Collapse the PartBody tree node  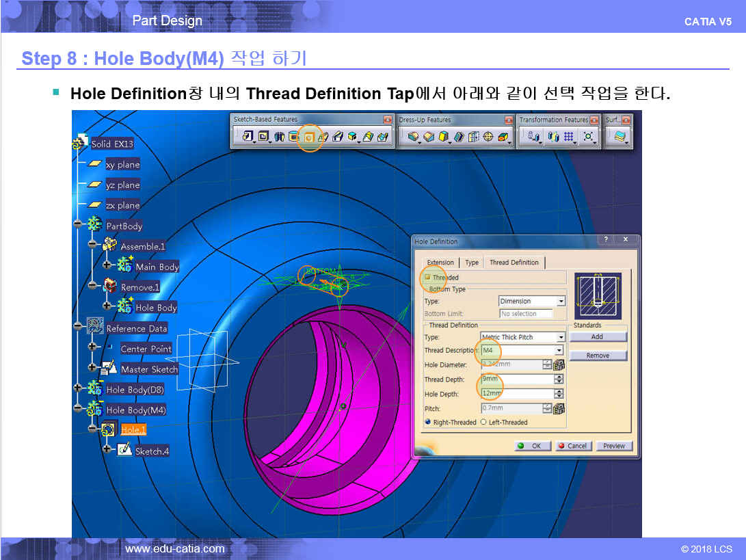tap(77, 224)
